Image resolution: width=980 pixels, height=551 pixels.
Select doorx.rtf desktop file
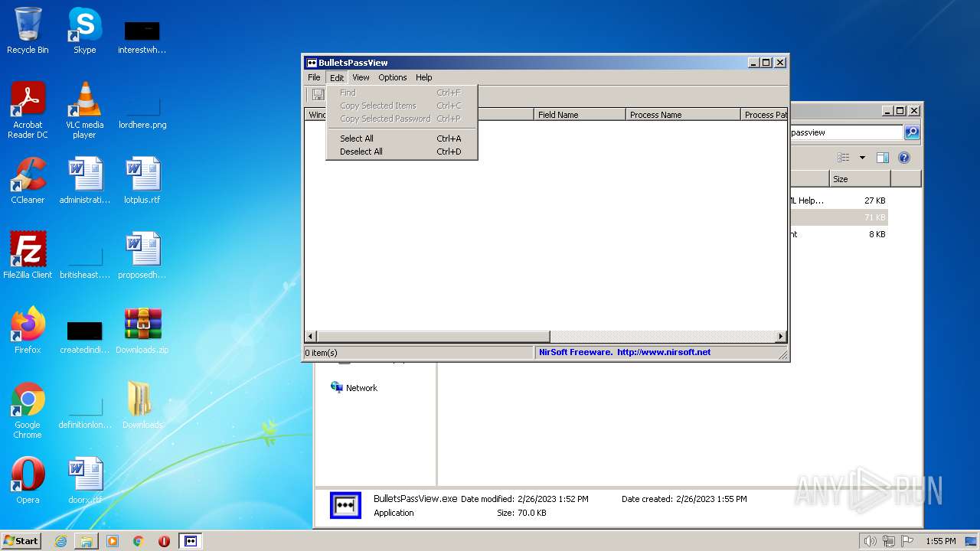click(84, 481)
